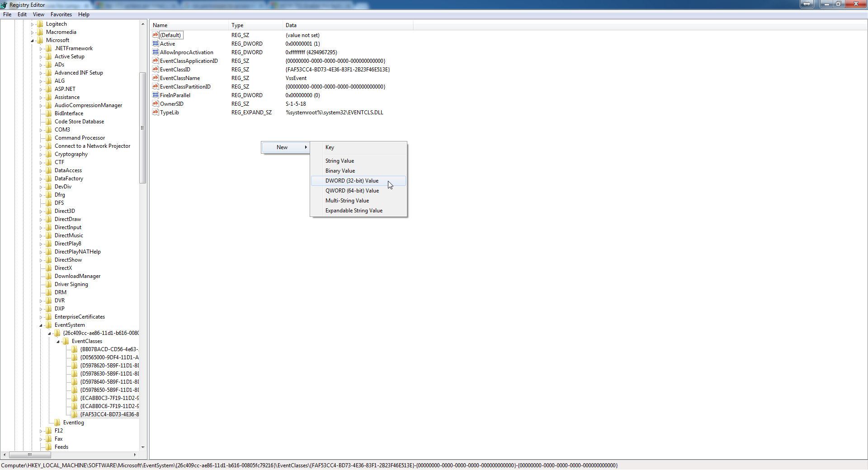The height and width of the screenshot is (470, 868).
Task: Click the string icon beside TypeLib value
Action: (x=156, y=113)
